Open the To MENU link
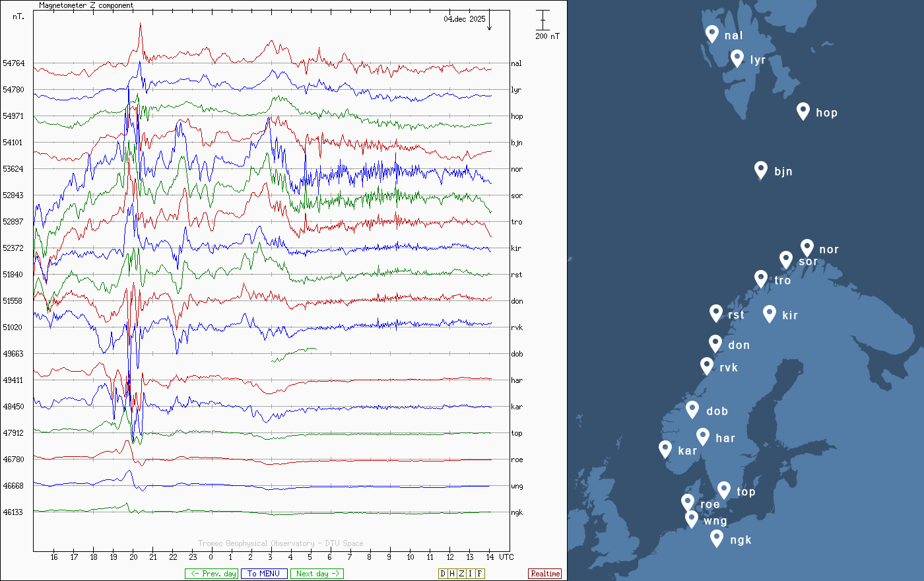 264,574
